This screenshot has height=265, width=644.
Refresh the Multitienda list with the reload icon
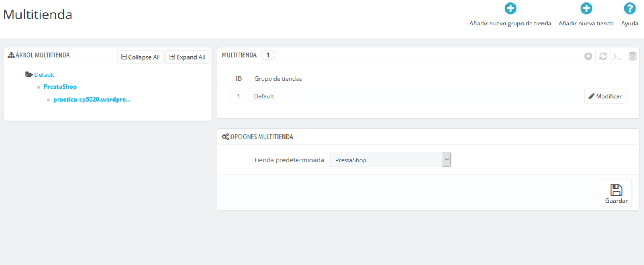[603, 56]
